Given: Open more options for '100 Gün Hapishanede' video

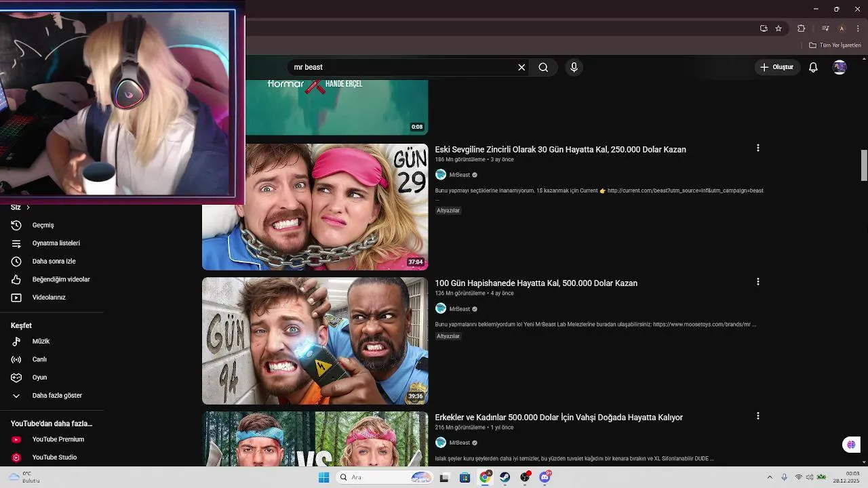Looking at the screenshot, I should pos(758,281).
